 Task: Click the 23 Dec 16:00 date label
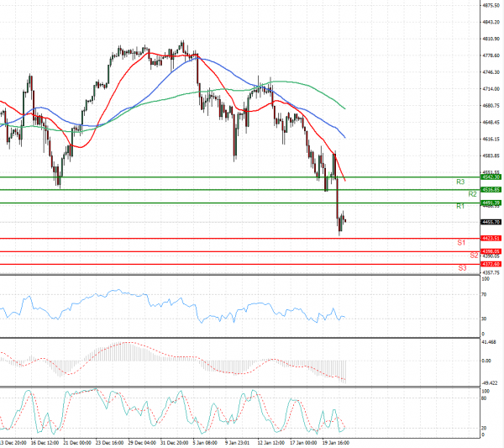109,443
